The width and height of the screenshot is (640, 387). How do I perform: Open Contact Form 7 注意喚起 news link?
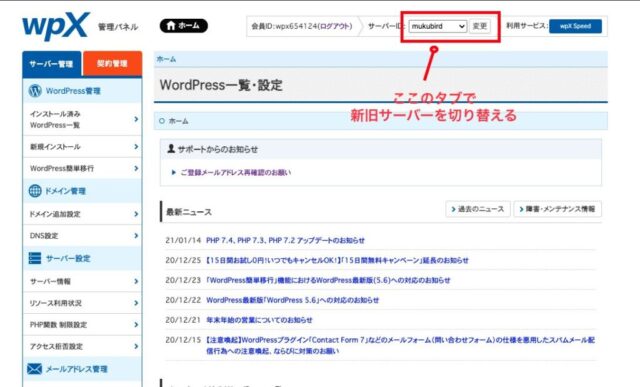click(x=400, y=345)
